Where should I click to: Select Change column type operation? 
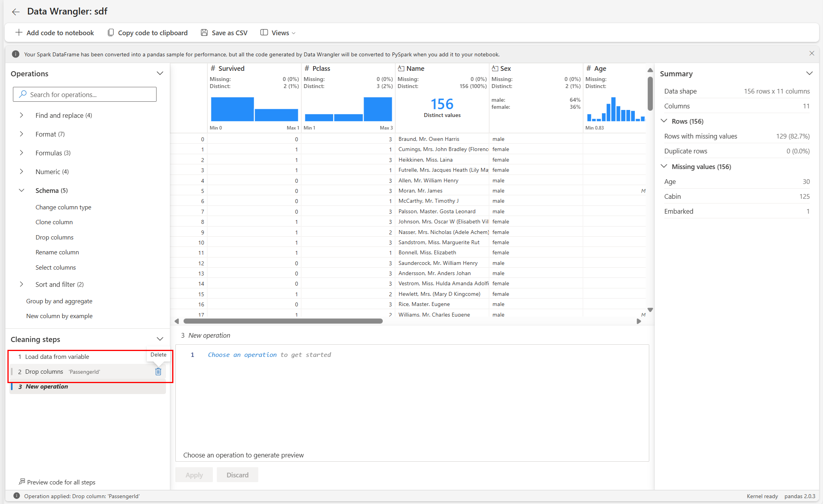pos(63,207)
